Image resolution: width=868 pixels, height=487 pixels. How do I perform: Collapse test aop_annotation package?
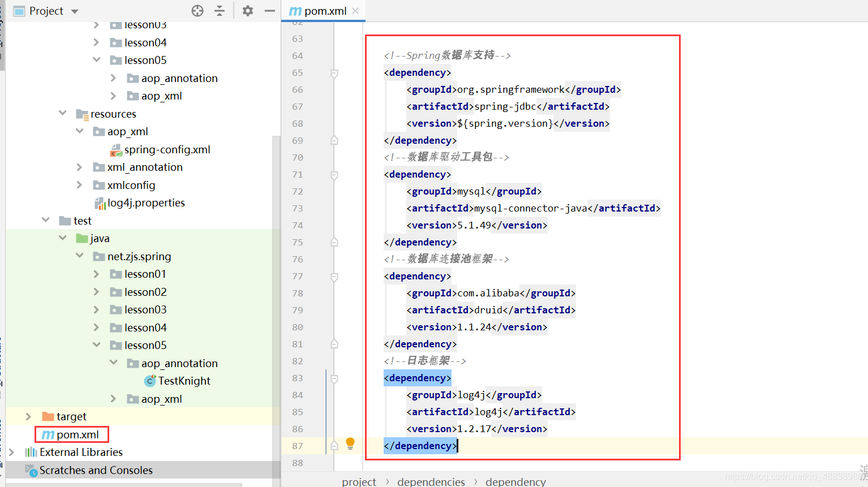pos(113,363)
